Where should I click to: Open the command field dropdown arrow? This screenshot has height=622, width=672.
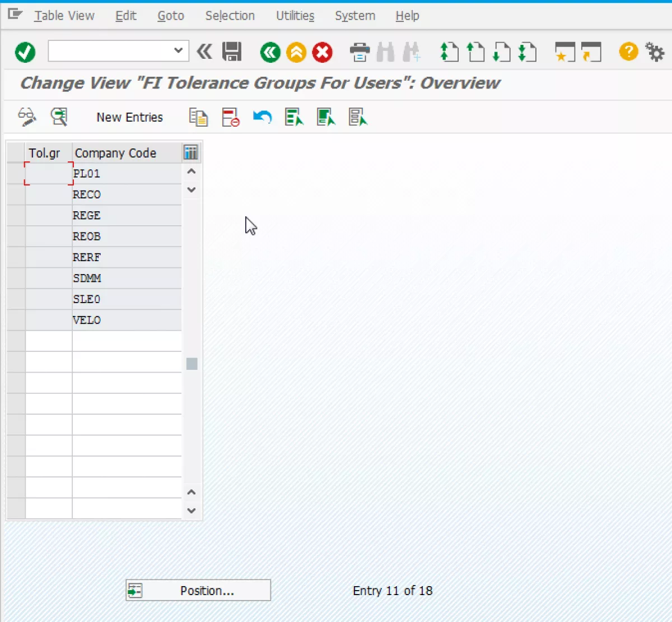coord(178,50)
